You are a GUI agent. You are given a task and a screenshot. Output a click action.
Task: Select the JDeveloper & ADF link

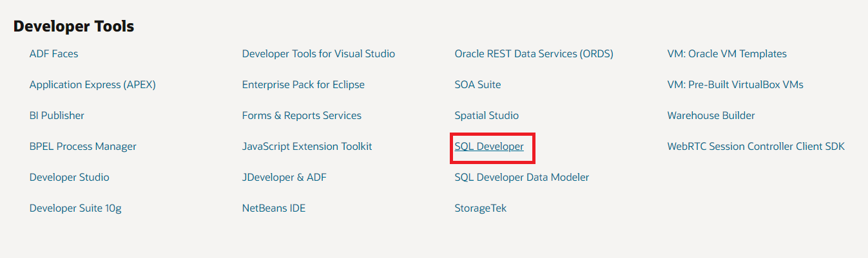click(284, 178)
